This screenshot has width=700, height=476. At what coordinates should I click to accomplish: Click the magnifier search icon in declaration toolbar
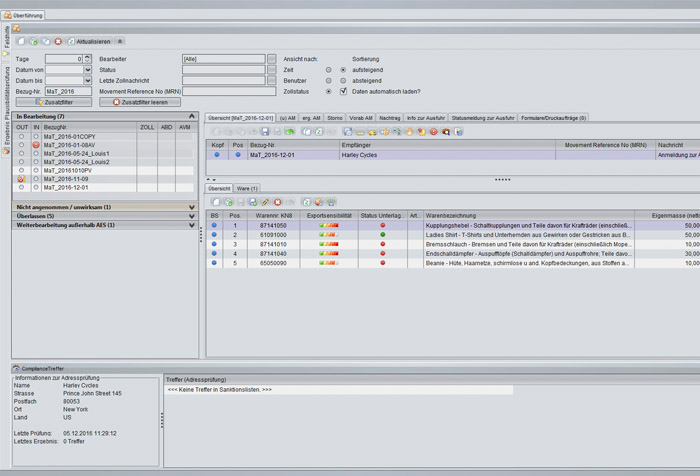tap(446, 132)
